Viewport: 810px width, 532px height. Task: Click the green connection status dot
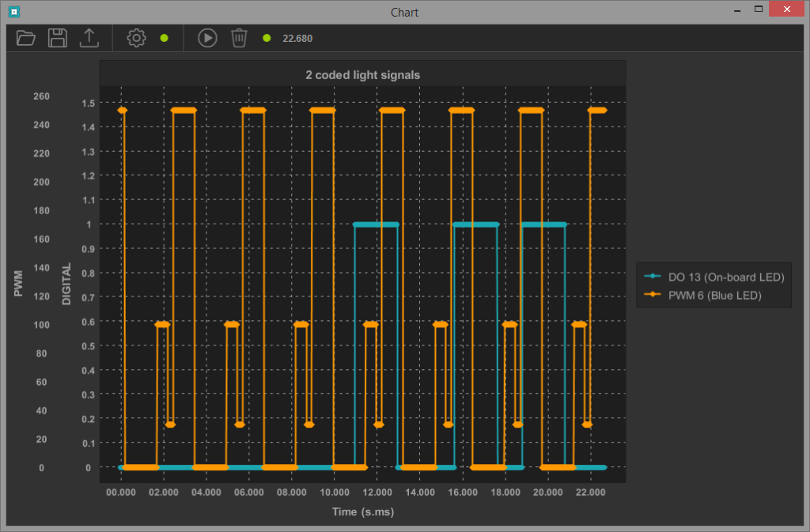click(x=164, y=37)
